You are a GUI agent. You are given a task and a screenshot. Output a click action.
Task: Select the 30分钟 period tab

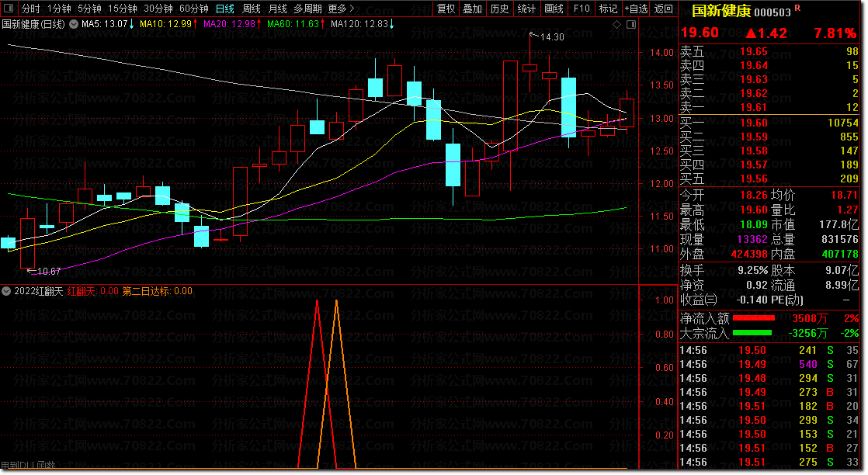point(158,9)
